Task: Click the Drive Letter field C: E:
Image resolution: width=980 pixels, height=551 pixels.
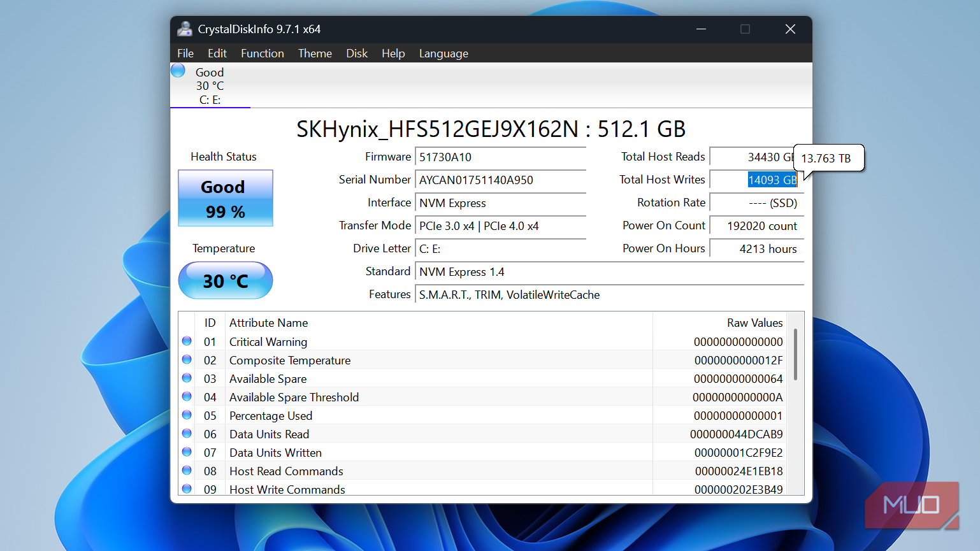Action: (500, 249)
